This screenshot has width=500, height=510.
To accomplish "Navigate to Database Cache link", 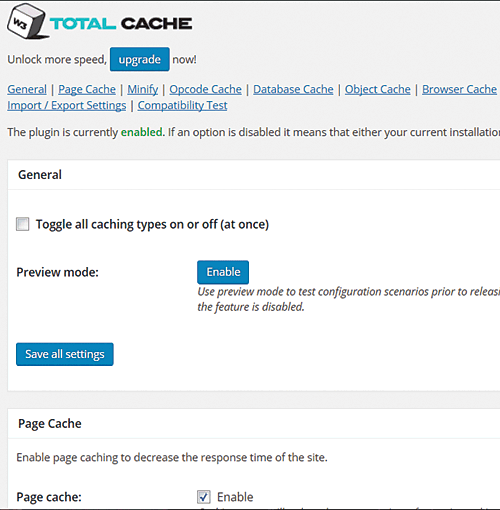I will pyautogui.click(x=293, y=89).
